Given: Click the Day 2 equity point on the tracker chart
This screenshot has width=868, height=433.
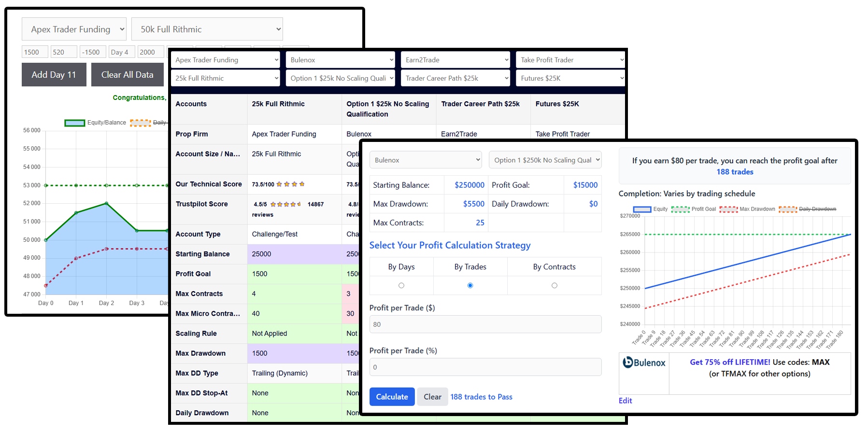Looking at the screenshot, I should point(106,203).
